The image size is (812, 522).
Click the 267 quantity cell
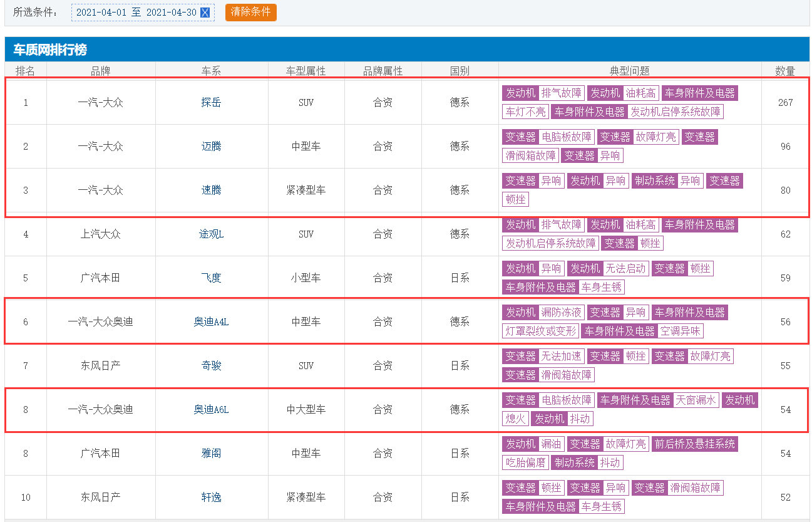[785, 103]
